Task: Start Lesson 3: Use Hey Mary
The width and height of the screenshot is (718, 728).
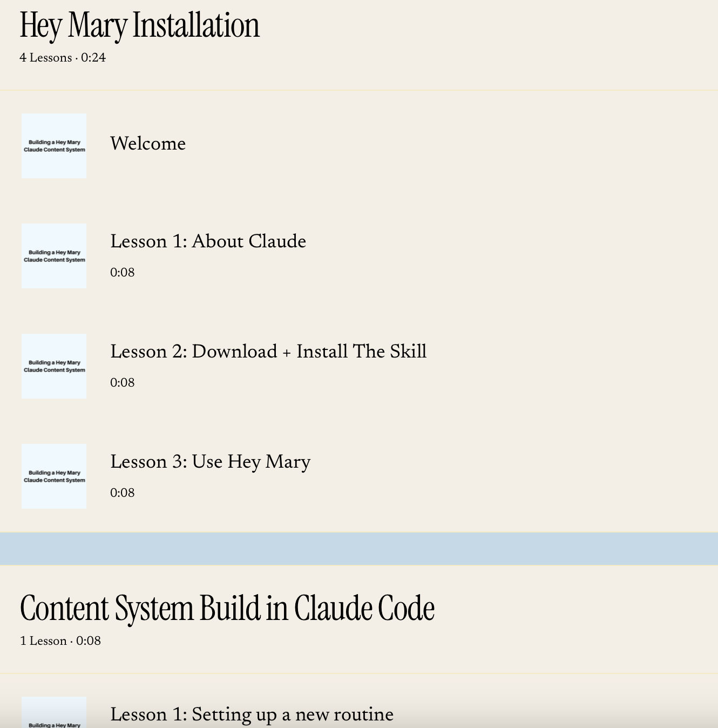Action: coord(211,462)
